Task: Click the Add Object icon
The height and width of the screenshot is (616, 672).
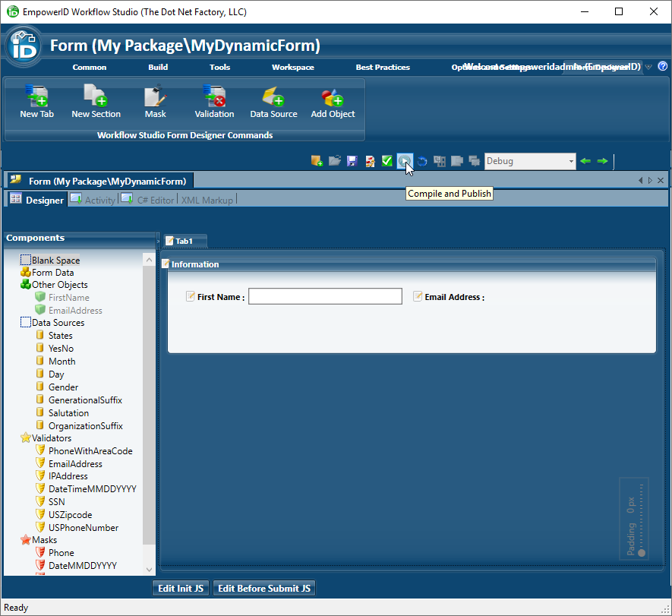Action: point(333,97)
